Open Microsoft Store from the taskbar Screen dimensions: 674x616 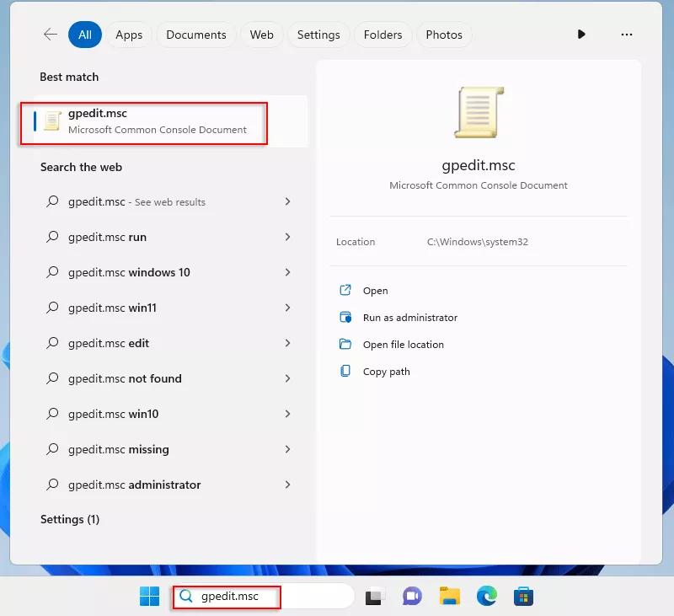[524, 597]
